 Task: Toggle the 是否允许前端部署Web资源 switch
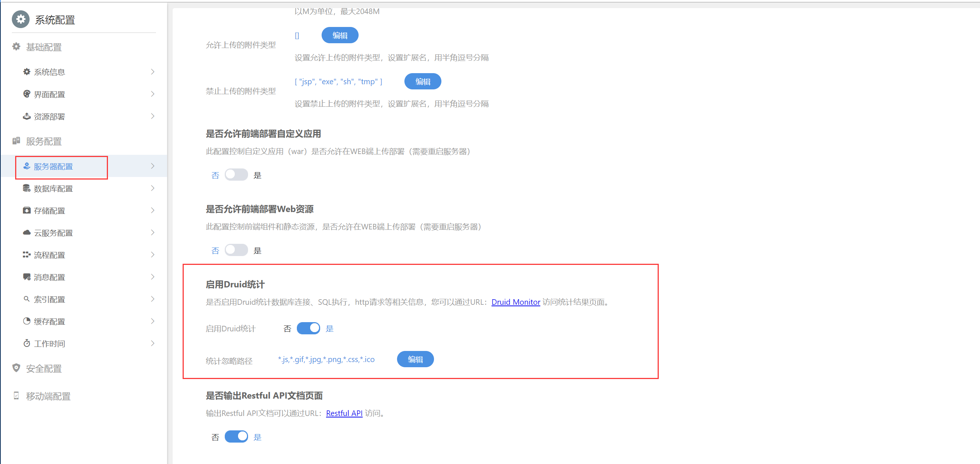236,250
